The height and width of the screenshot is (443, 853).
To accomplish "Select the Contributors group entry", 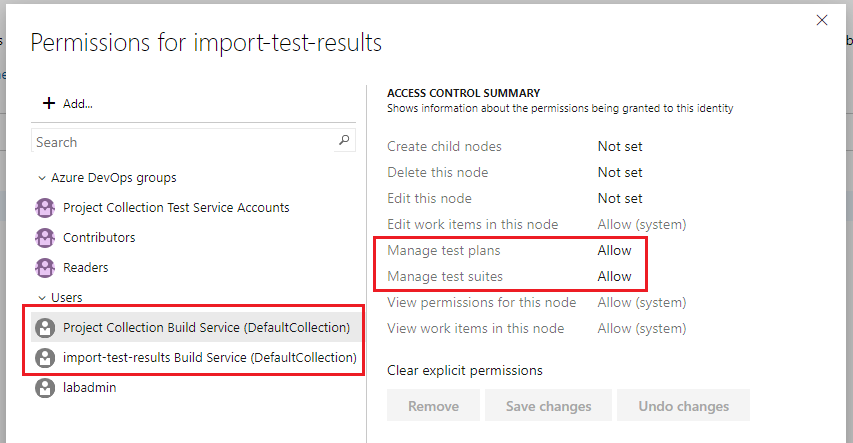I will 99,238.
